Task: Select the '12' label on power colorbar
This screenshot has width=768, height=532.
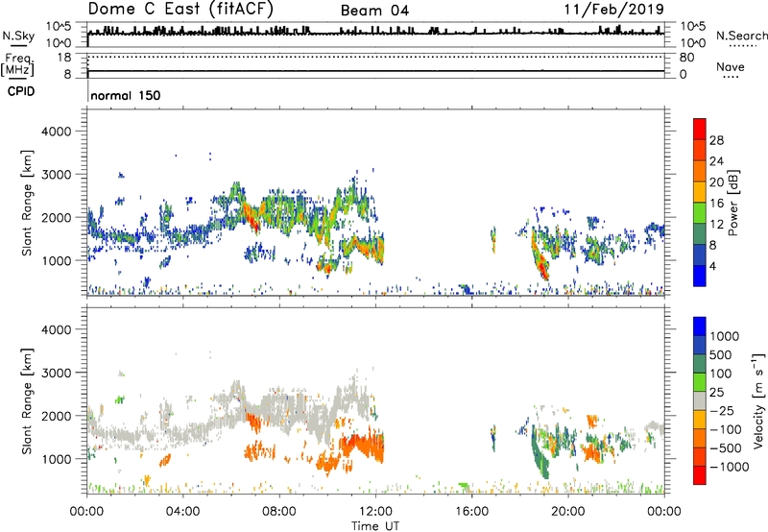Action: click(716, 225)
